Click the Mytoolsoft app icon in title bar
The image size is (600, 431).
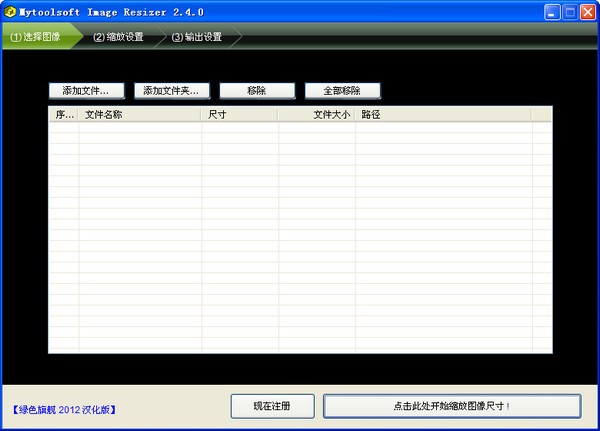click(x=10, y=12)
